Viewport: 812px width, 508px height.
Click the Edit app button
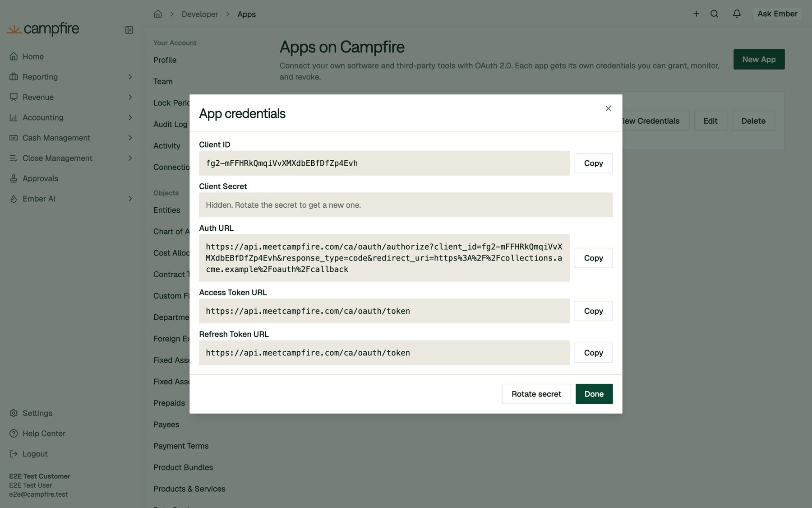[x=710, y=121]
